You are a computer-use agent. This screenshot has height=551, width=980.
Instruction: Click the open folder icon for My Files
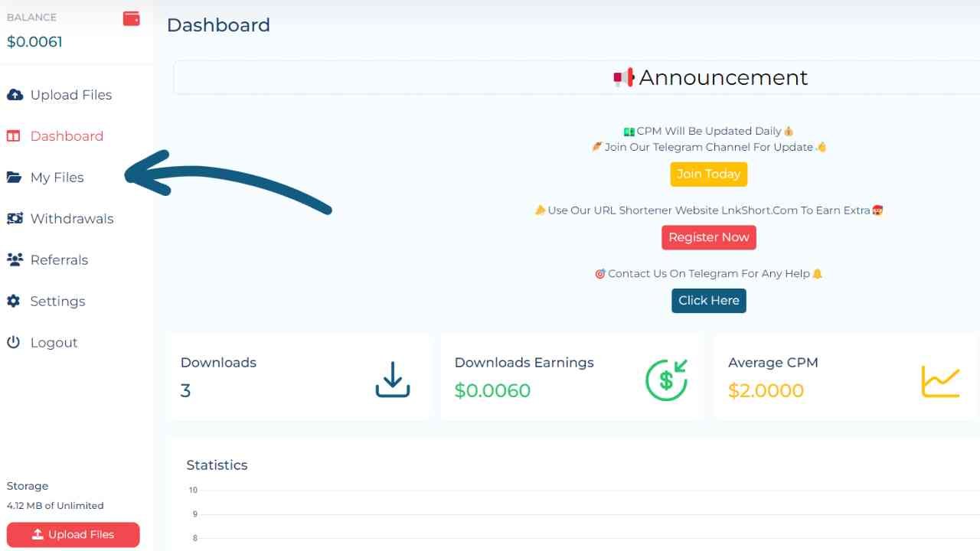[x=14, y=178]
